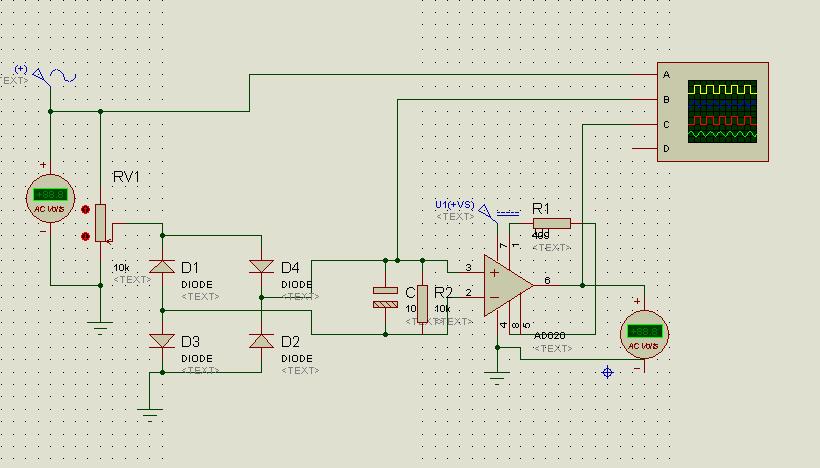Click the blue origin marker crosshair
Viewport: 820px width, 468px height.
tap(607, 372)
